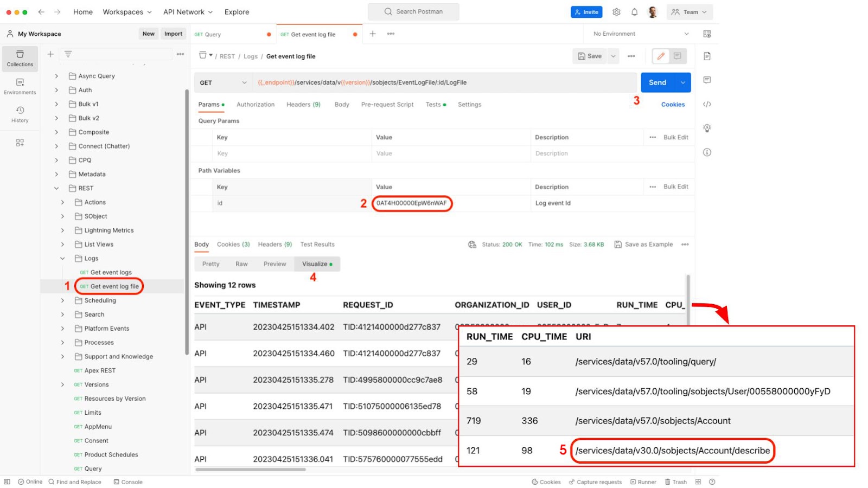Open the No Environment selector
This screenshot has width=868, height=488.
(x=641, y=34)
